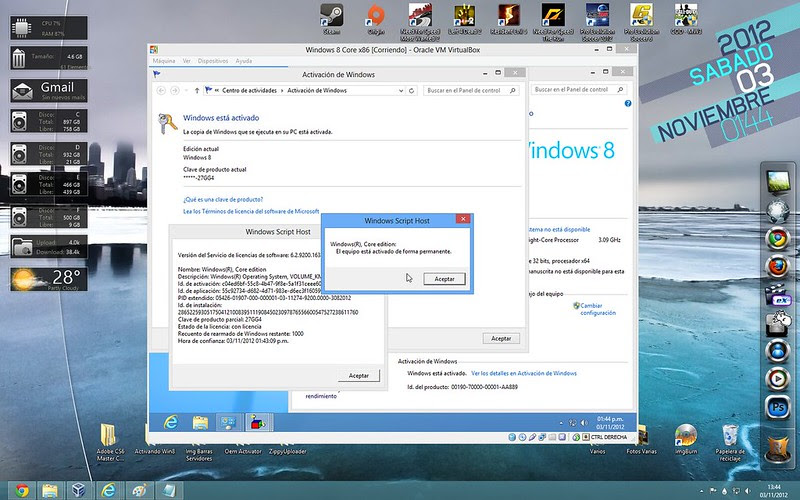Open the Fotos Varias desktop folder
The width and height of the screenshot is (800, 500).
(x=641, y=440)
